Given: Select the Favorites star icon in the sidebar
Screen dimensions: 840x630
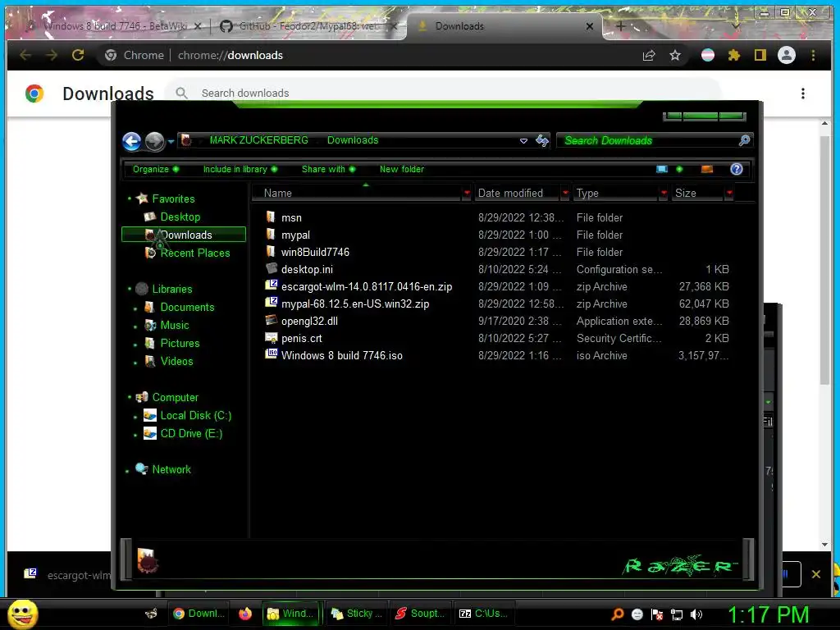Looking at the screenshot, I should tap(142, 199).
